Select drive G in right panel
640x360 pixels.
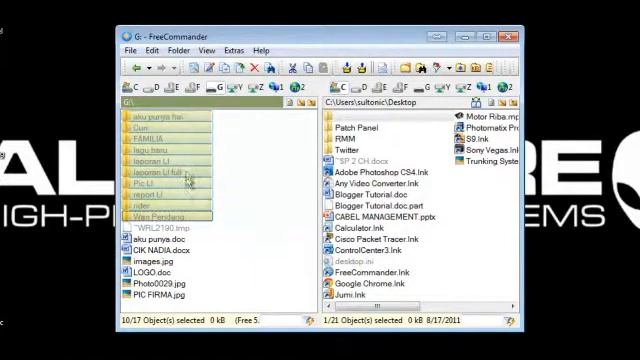(422, 87)
